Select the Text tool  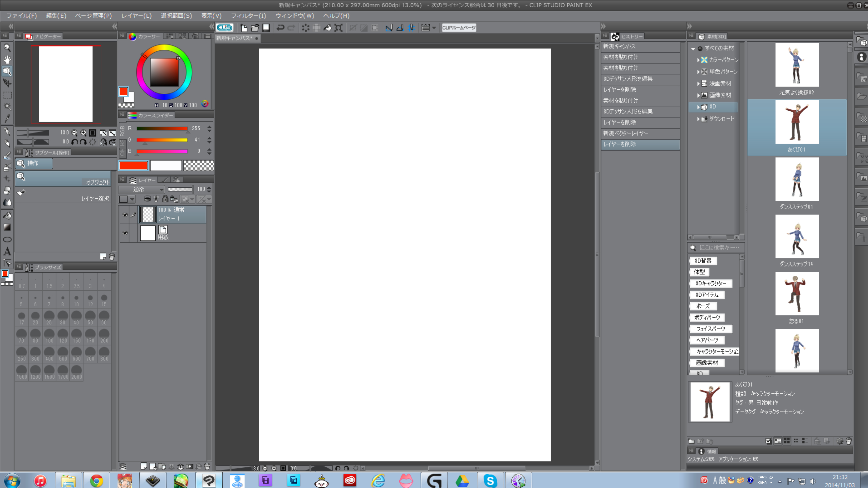tap(7, 251)
